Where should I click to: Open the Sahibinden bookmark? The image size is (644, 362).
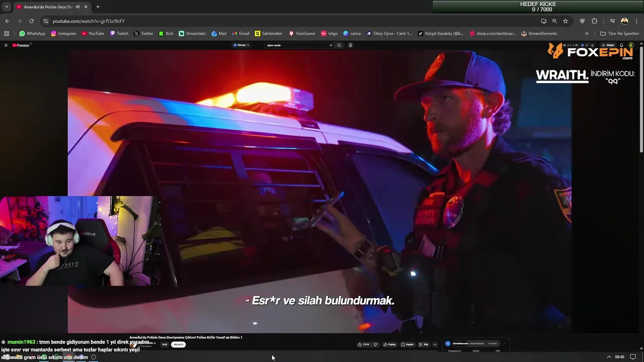pos(269,34)
